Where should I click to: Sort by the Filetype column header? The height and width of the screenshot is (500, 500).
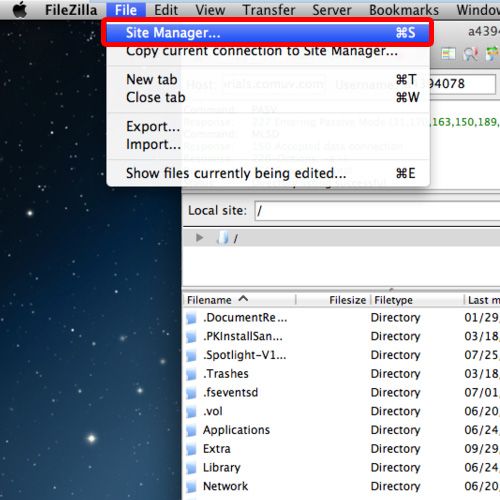(393, 300)
